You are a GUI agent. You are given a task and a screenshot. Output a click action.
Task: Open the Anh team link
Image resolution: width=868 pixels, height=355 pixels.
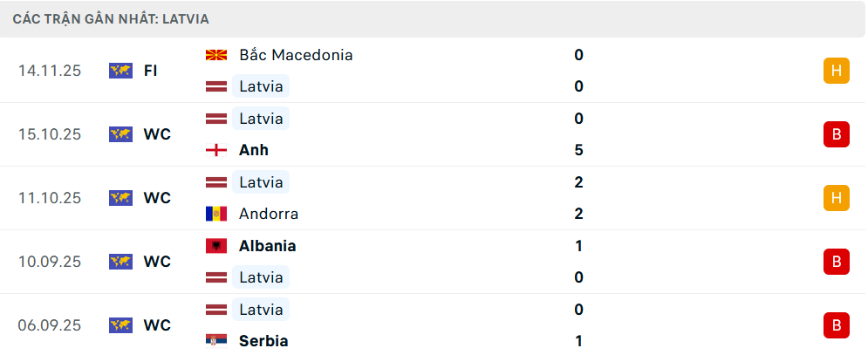(254, 150)
